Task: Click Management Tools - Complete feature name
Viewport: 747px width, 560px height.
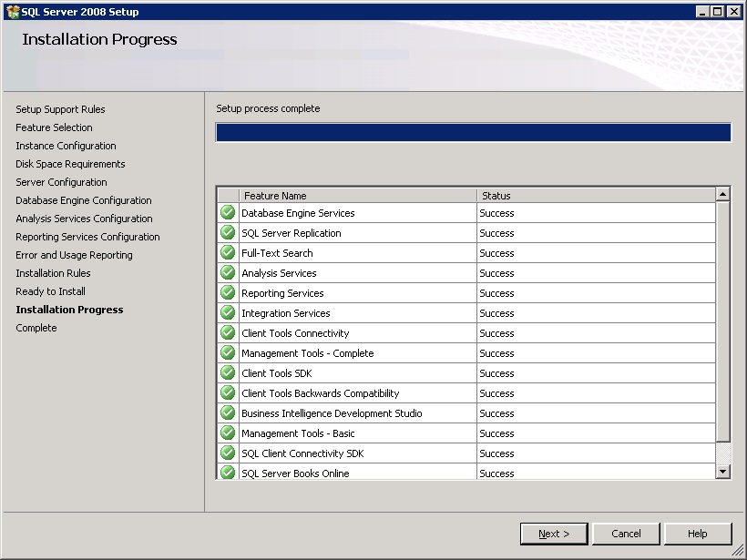Action: coord(308,353)
